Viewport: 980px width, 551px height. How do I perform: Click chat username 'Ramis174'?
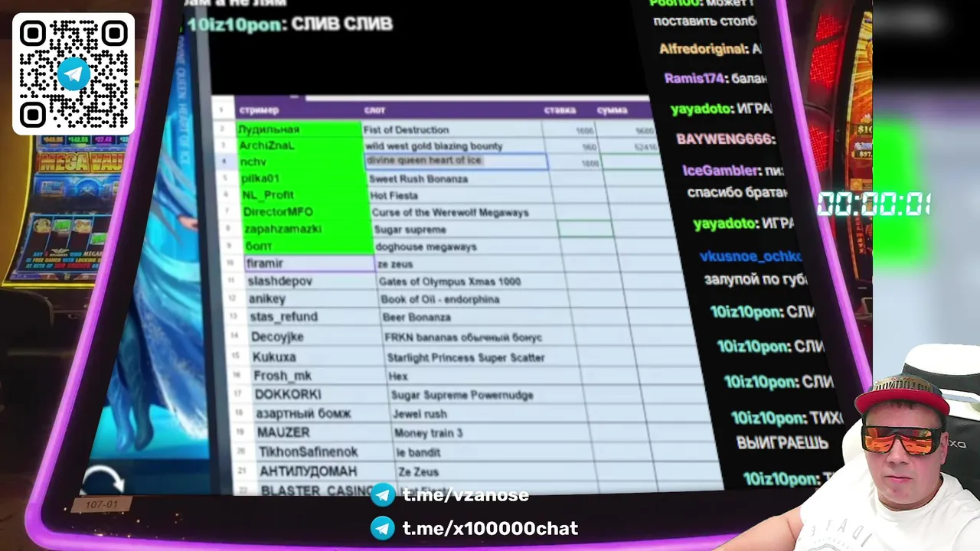point(696,78)
